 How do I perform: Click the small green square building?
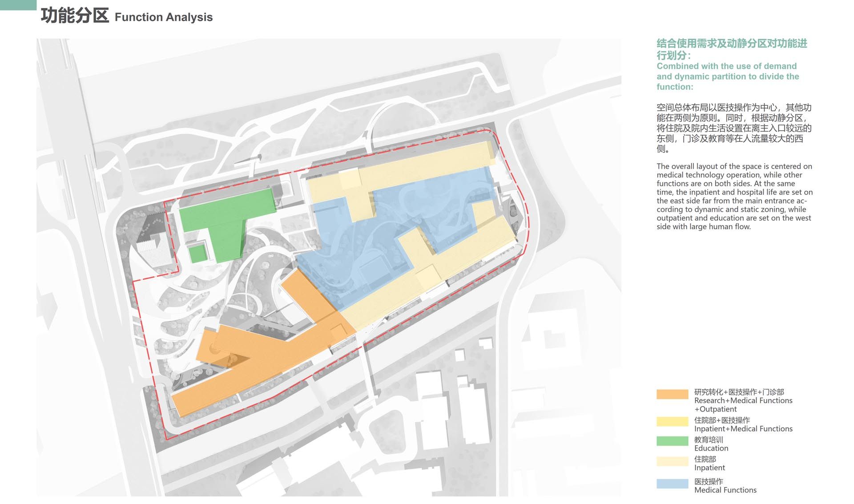coord(197,254)
